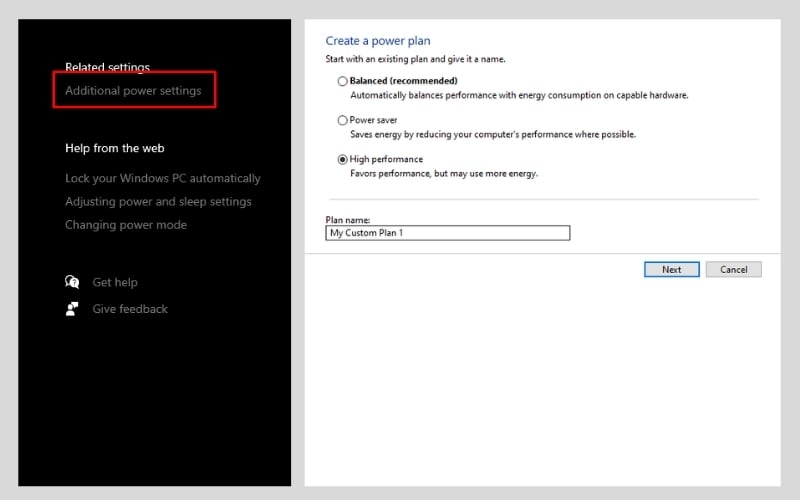
Task: Click the Related settings heading
Action: coord(107,67)
